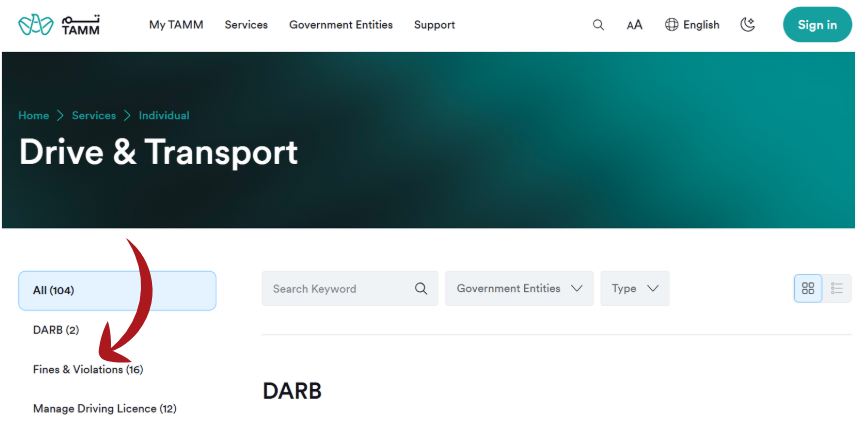This screenshot has width=856, height=421.
Task: Open the My TAMM menu
Action: [176, 25]
